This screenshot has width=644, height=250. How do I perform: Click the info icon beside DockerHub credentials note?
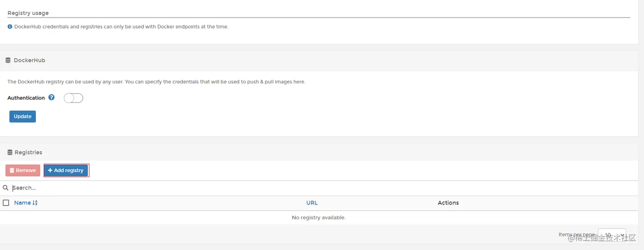tap(10, 26)
